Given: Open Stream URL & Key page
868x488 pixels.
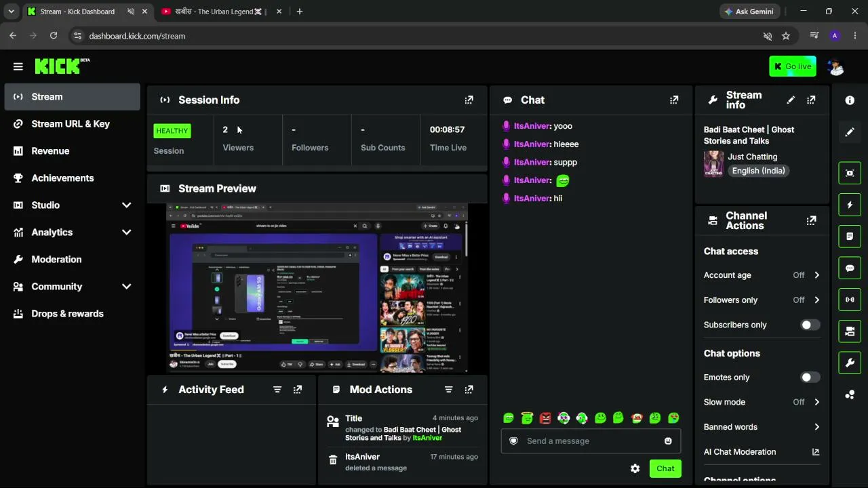Looking at the screenshot, I should click(x=72, y=124).
